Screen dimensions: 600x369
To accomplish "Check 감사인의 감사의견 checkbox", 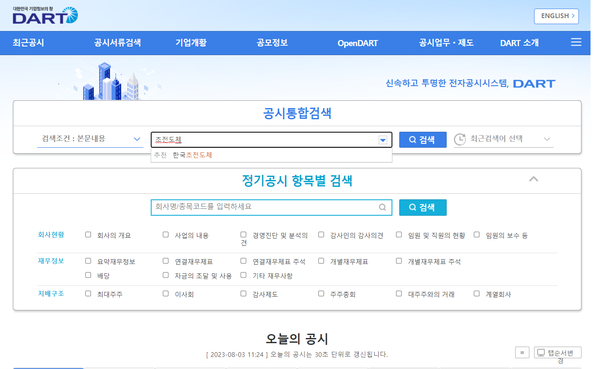I will [321, 235].
